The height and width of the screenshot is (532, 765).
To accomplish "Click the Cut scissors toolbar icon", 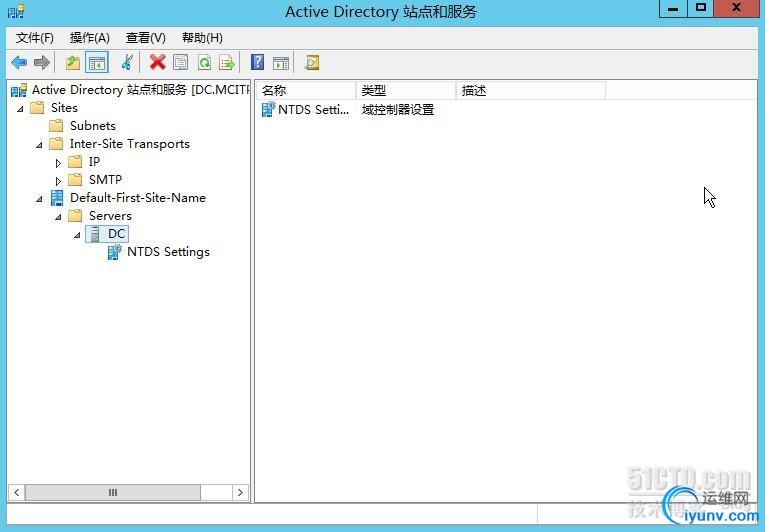I will click(x=127, y=62).
